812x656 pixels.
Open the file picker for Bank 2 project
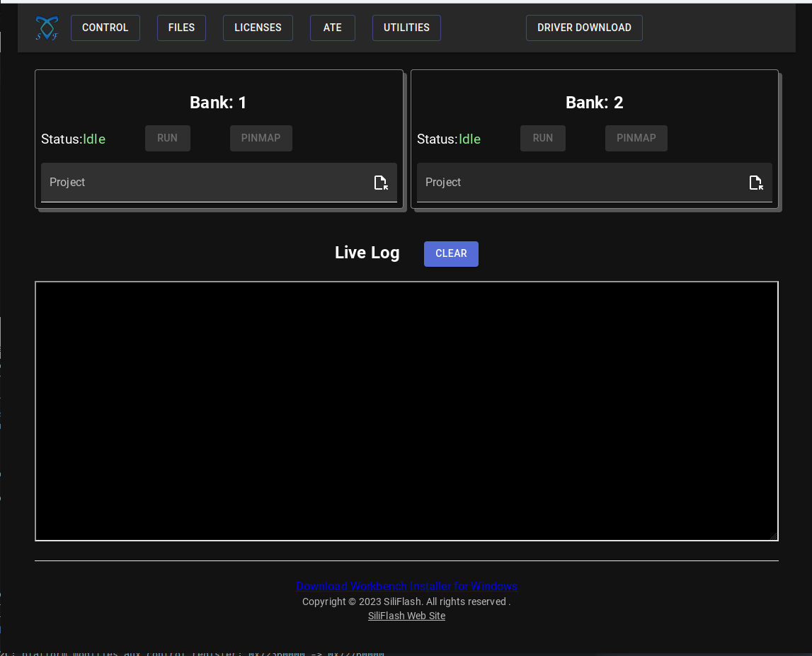(757, 182)
